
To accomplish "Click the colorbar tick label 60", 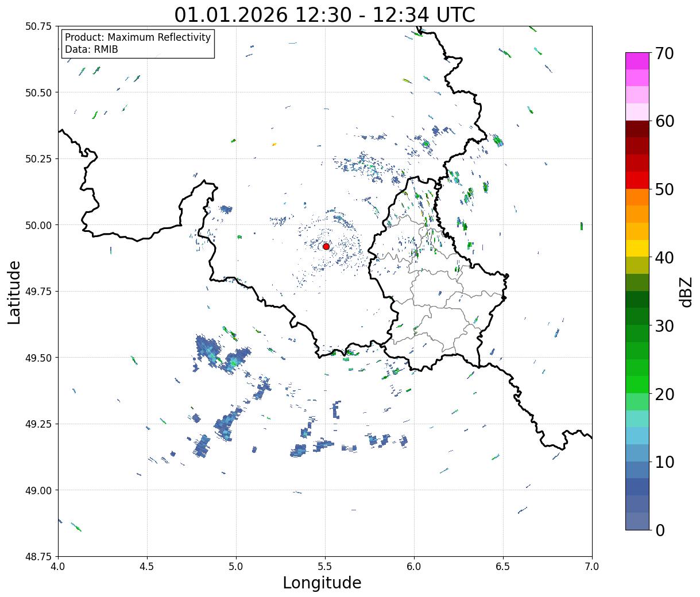I will click(x=664, y=121).
